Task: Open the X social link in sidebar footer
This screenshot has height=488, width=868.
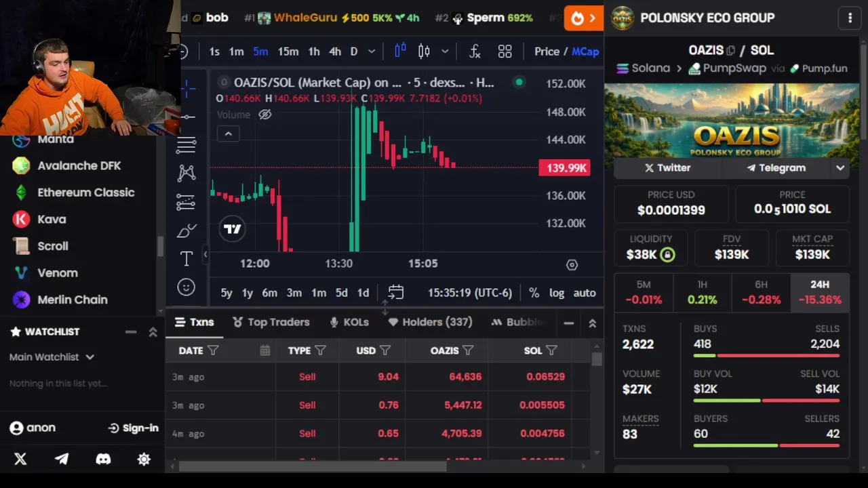Action: coord(20,460)
